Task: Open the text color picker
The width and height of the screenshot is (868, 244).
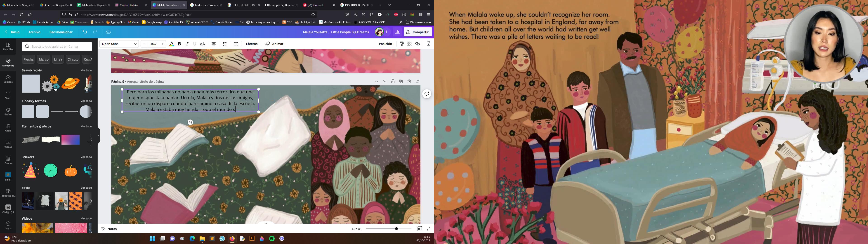Action: 172,44
